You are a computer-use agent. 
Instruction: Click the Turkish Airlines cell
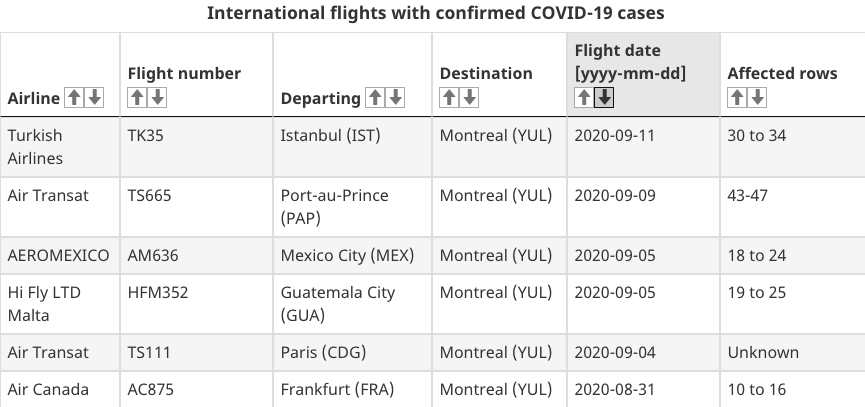pyautogui.click(x=60, y=147)
